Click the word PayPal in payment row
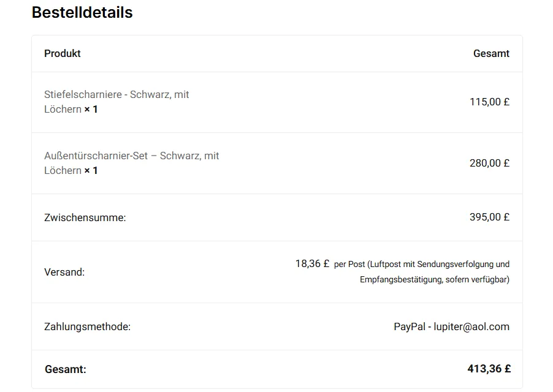The image size is (553, 392). [x=409, y=327]
